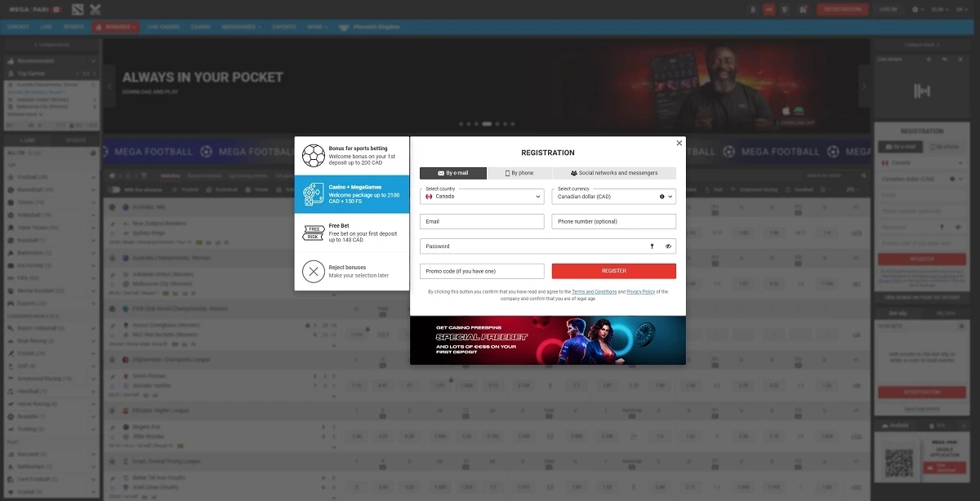Click the red REGISTER button in the right panel
980x501 pixels.
coord(921,259)
